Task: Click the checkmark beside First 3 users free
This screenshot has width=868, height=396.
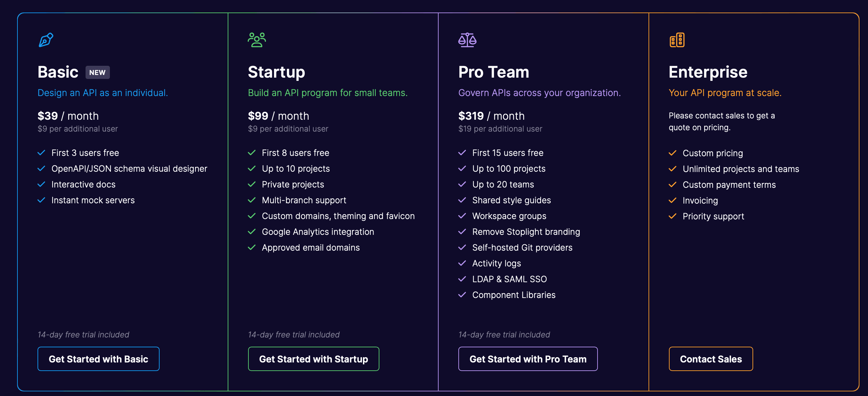Action: 41,153
